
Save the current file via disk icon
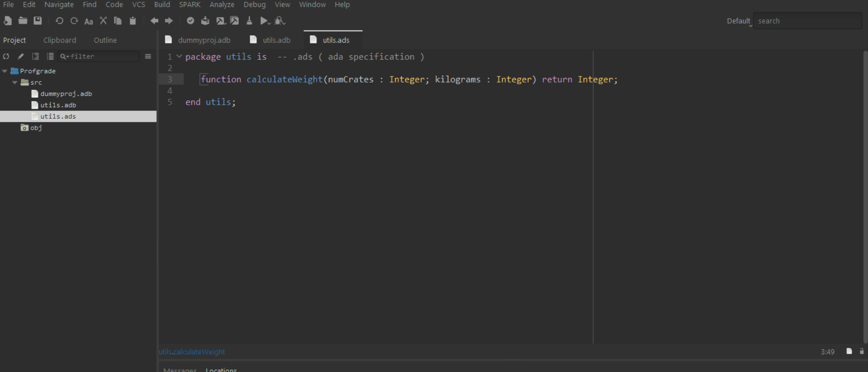pos(38,21)
